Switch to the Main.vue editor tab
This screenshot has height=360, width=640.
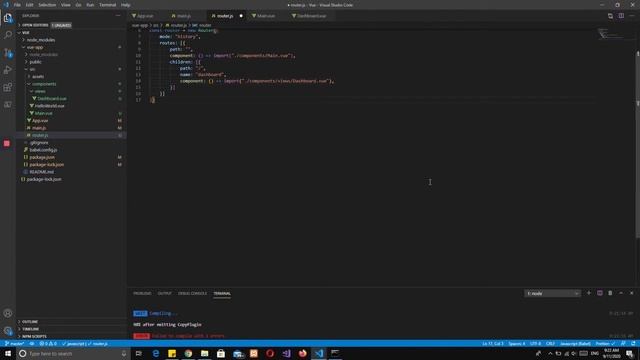266,16
